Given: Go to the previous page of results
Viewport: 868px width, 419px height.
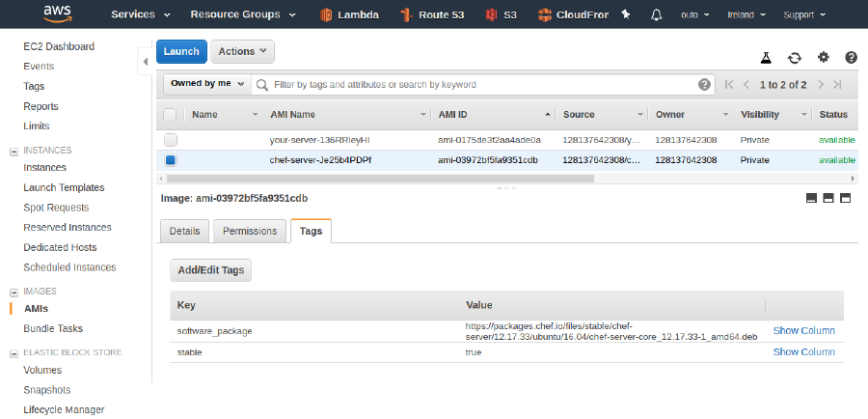Looking at the screenshot, I should 746,84.
